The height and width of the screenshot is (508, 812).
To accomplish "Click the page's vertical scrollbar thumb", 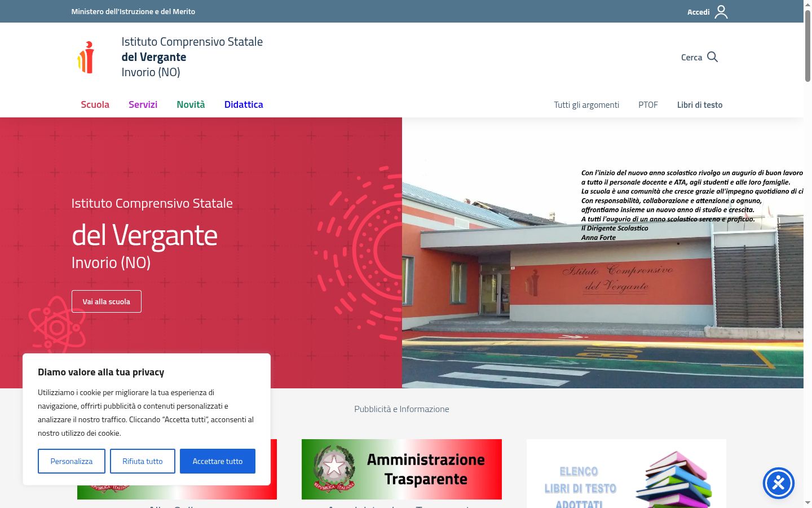I will point(807,46).
